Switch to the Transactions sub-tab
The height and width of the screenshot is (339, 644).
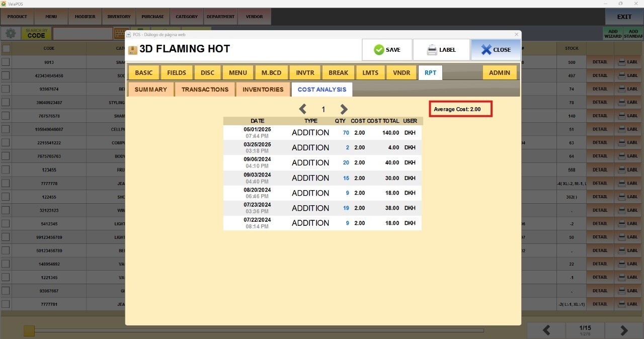(x=205, y=90)
